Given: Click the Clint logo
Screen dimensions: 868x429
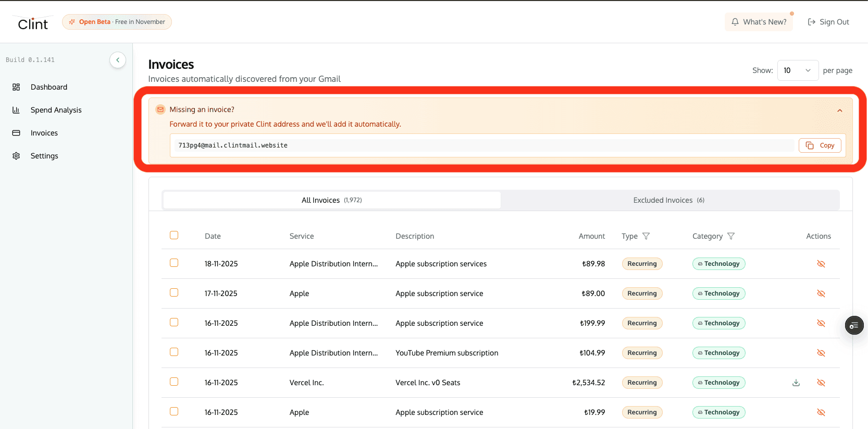Looking at the screenshot, I should tap(33, 23).
